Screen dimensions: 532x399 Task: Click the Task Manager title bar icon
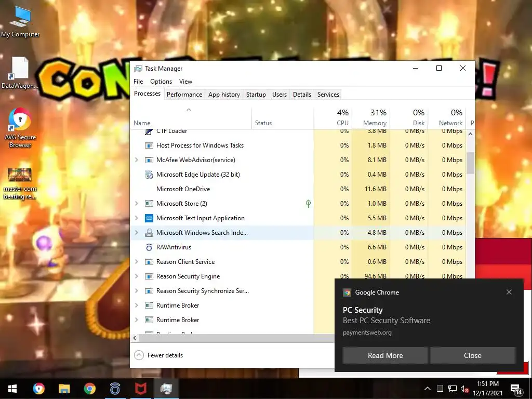[x=138, y=69]
